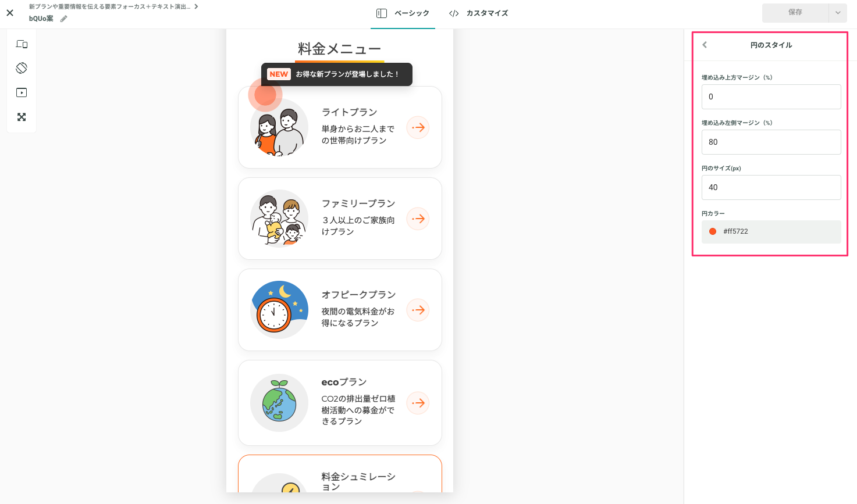Focus the 埋め込み左側マージン input field
Image resolution: width=857 pixels, height=504 pixels.
pos(771,142)
